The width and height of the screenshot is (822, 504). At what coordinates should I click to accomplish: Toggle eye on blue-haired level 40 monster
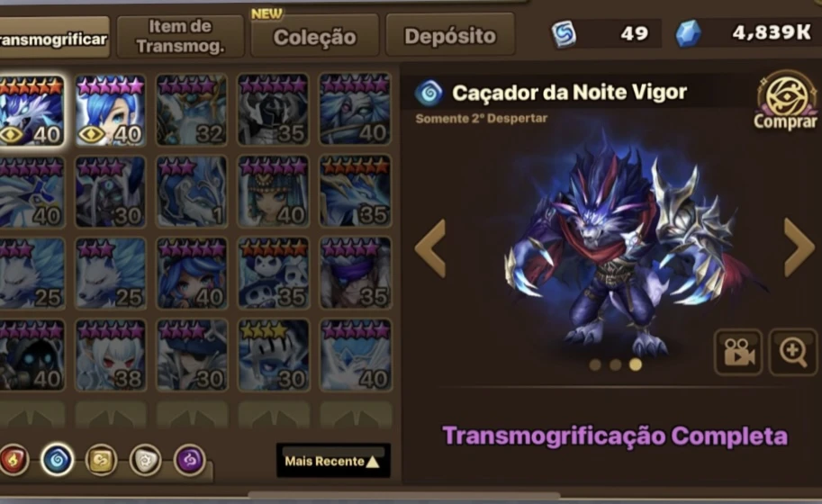click(x=92, y=135)
